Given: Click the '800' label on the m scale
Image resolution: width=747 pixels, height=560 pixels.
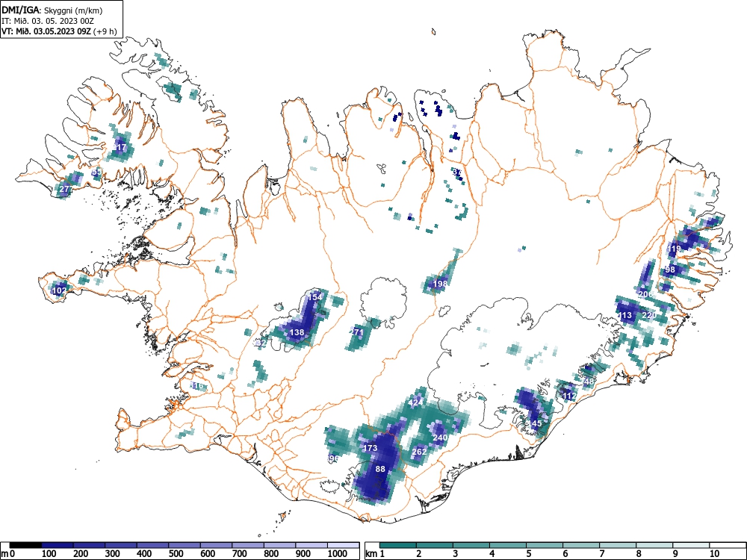Looking at the screenshot, I should 272,554.
